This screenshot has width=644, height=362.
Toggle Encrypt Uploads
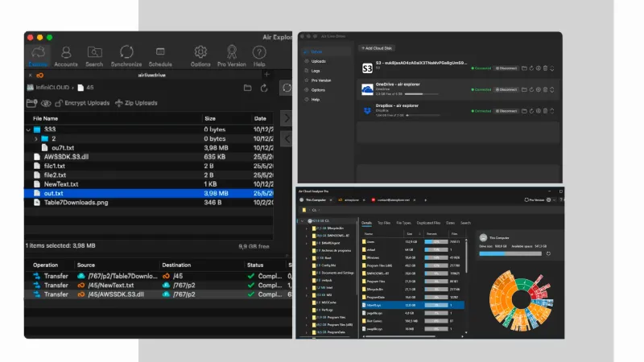click(x=82, y=103)
